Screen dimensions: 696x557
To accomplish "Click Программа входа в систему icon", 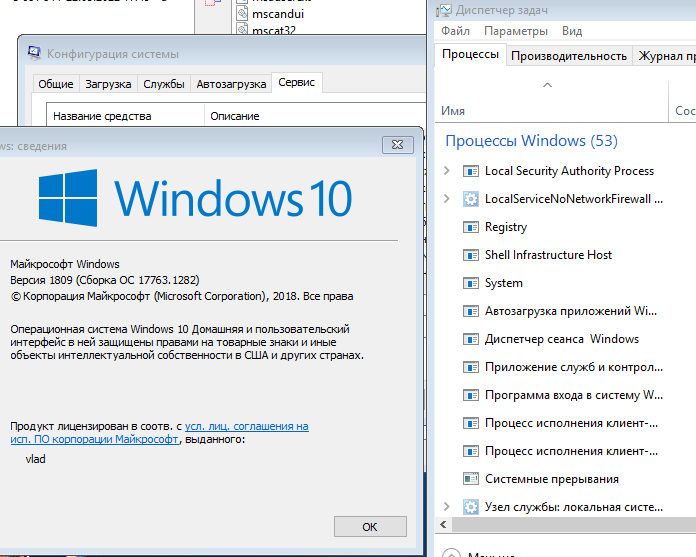I will click(x=471, y=395).
